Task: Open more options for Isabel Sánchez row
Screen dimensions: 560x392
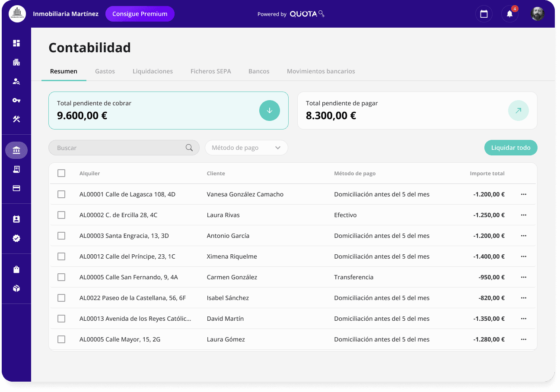Action: click(524, 298)
